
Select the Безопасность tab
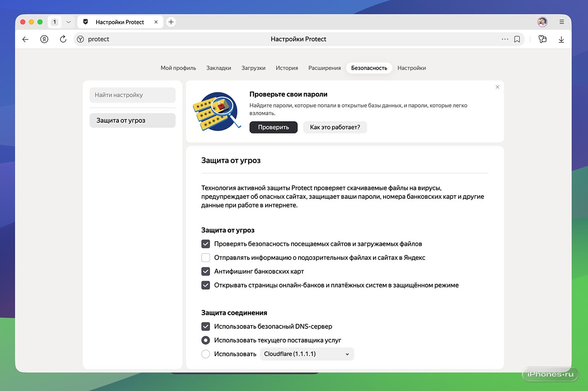[369, 68]
